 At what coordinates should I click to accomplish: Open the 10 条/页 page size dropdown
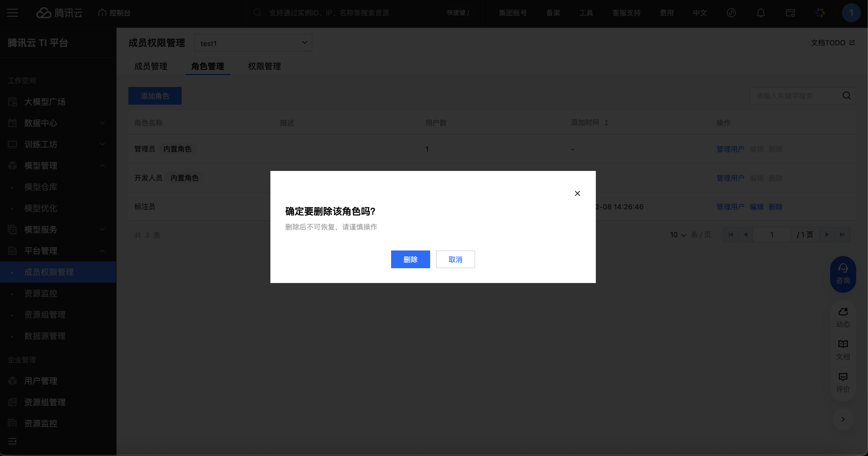coord(677,235)
